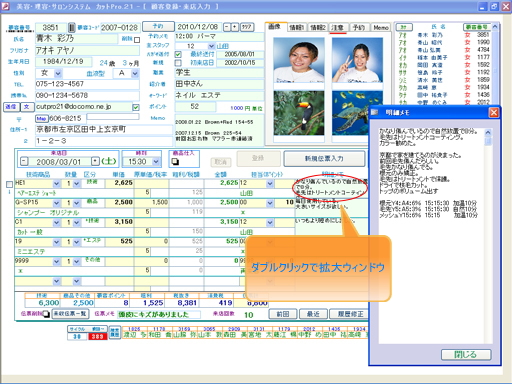Image resolution: width=512 pixels, height=384 pixels.
Task: Open the top-left customer portrait photo
Action: pyautogui.click(x=299, y=60)
